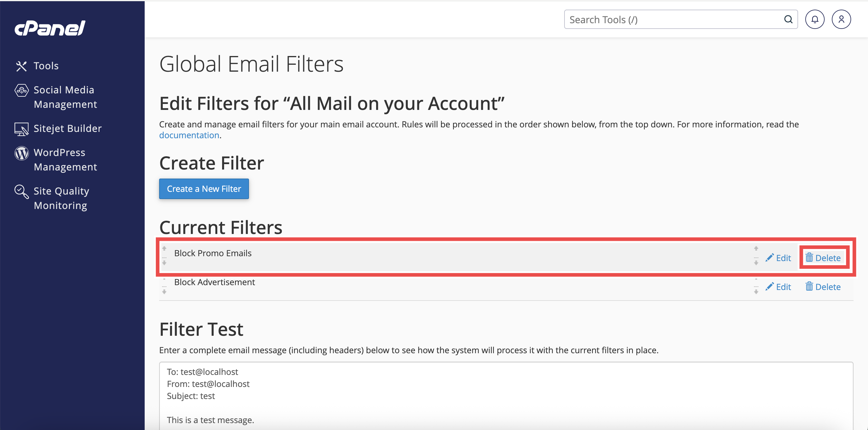Select the Block Advertisement filter row name

(214, 282)
